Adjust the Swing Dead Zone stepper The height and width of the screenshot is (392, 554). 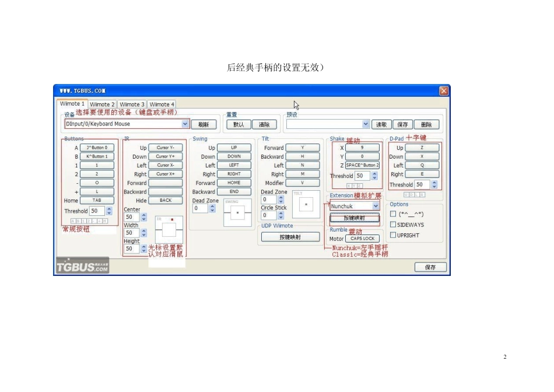(x=212, y=208)
